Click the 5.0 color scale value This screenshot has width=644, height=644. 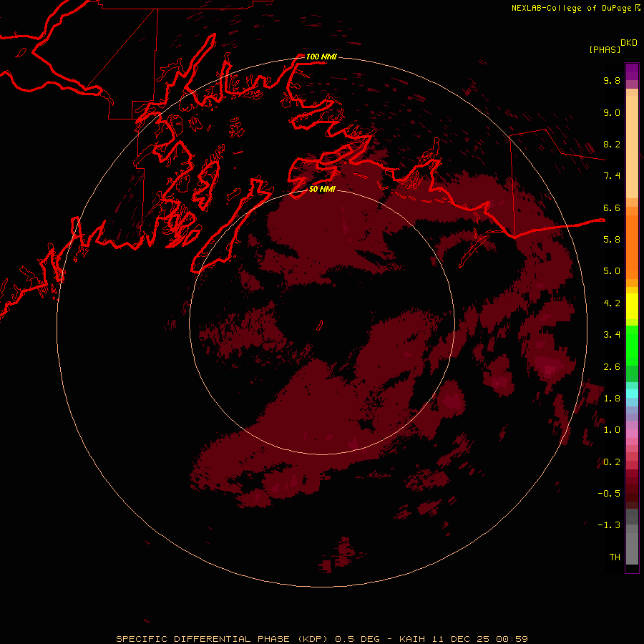[x=612, y=271]
